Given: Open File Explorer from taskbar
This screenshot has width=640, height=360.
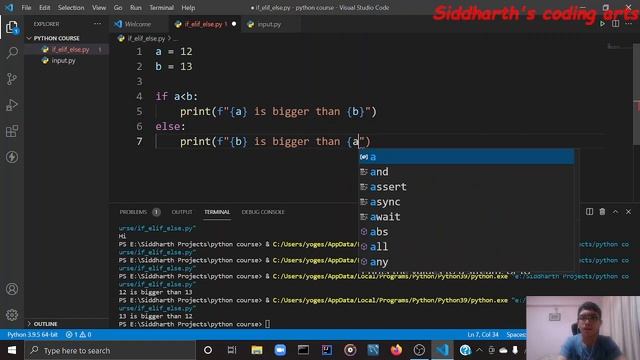Looking at the screenshot, I should (257, 350).
